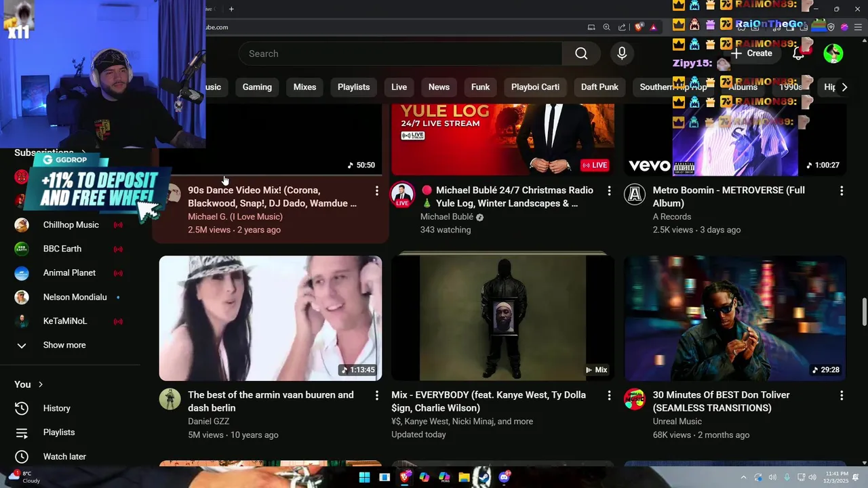Open the Brave hamburger main menu
The height and width of the screenshot is (488, 868).
click(x=857, y=27)
